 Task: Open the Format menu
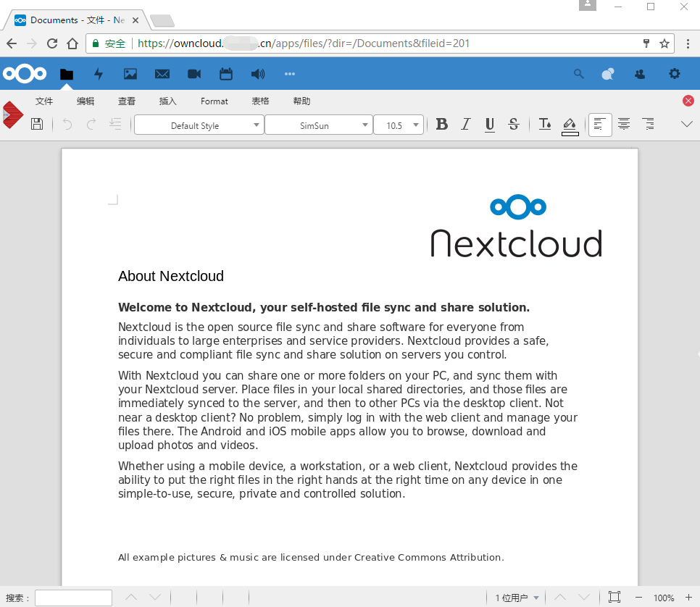coord(214,101)
